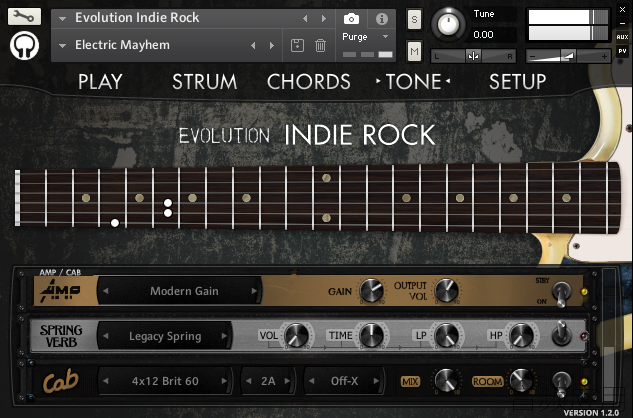The image size is (633, 418).
Task: Switch to the PLAY tab
Action: (100, 82)
